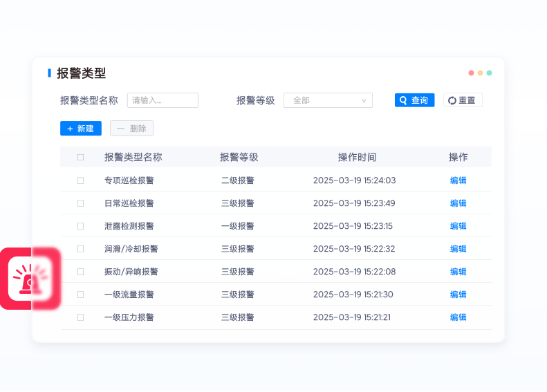
Task: Click the red window dot
Action: pyautogui.click(x=471, y=73)
